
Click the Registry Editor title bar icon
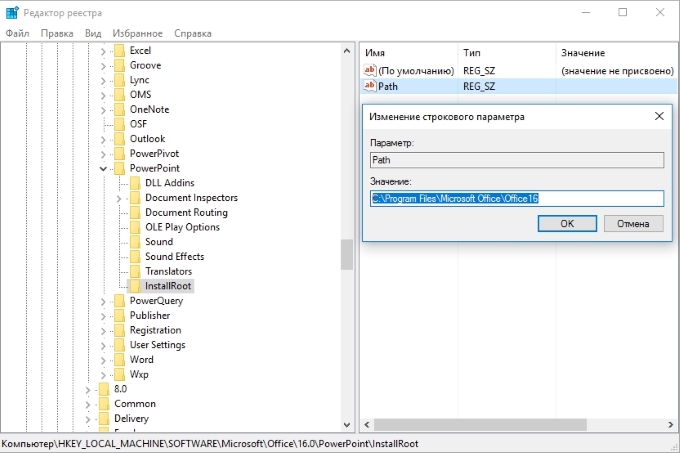coord(12,13)
